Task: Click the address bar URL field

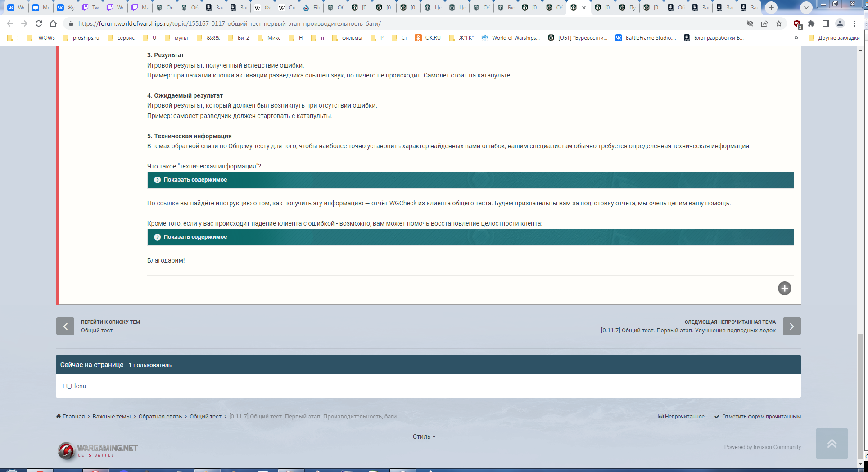Action: (405, 23)
